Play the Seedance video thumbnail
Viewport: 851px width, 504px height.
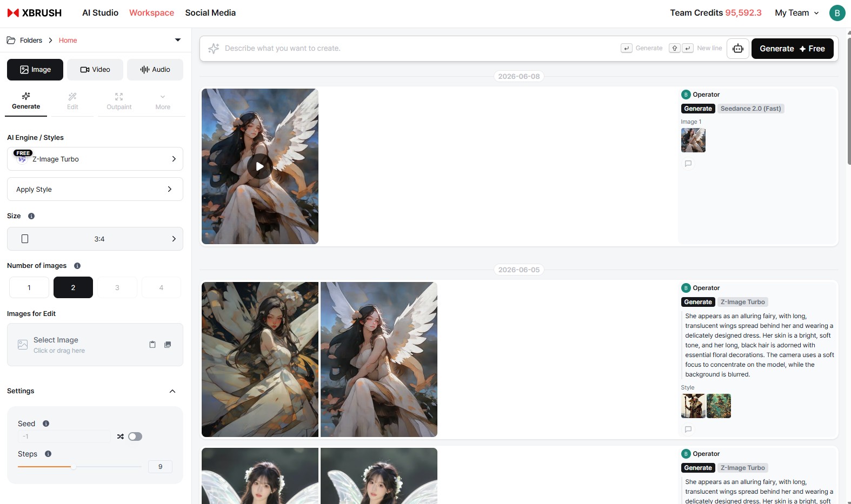(260, 166)
